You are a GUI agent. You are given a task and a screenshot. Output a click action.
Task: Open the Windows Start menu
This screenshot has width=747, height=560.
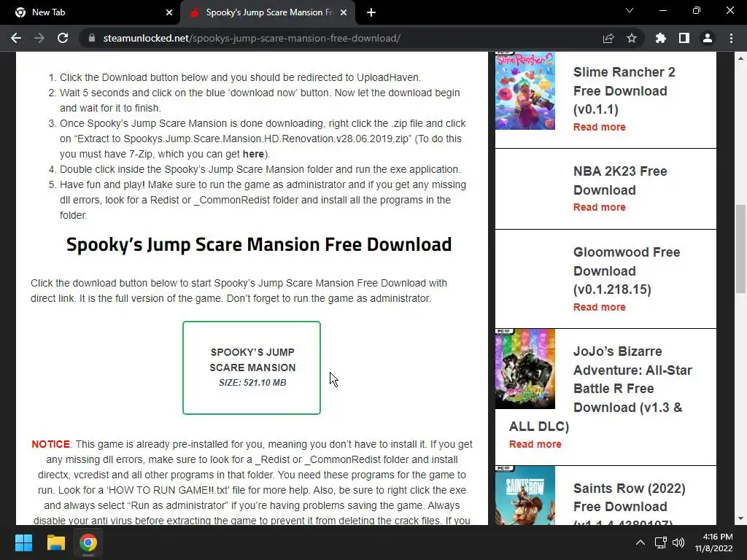(x=23, y=542)
